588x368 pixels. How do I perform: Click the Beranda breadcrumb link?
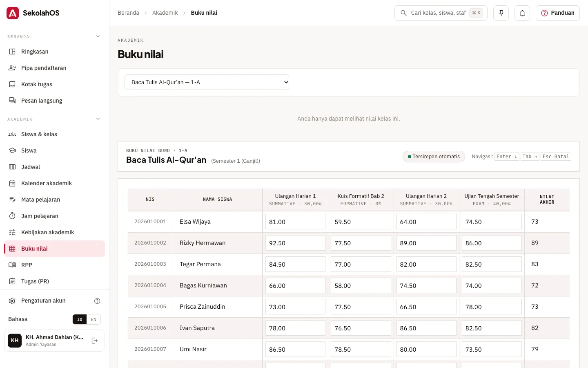click(128, 13)
